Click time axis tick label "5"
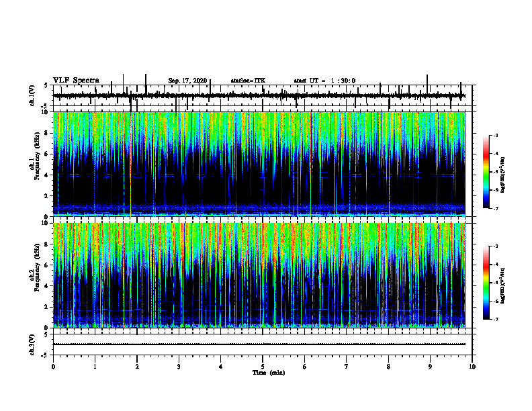 pyautogui.click(x=263, y=367)
